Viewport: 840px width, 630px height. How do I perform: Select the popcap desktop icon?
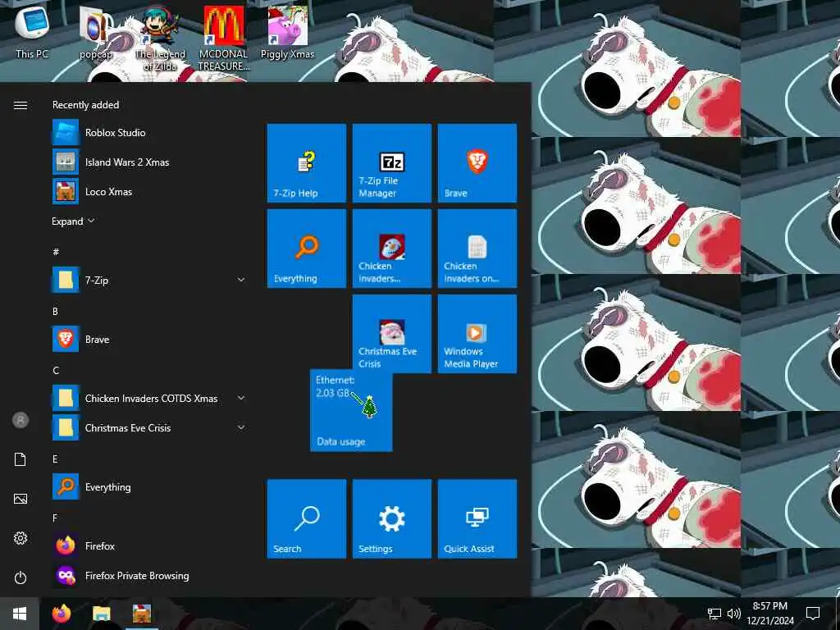point(96,32)
